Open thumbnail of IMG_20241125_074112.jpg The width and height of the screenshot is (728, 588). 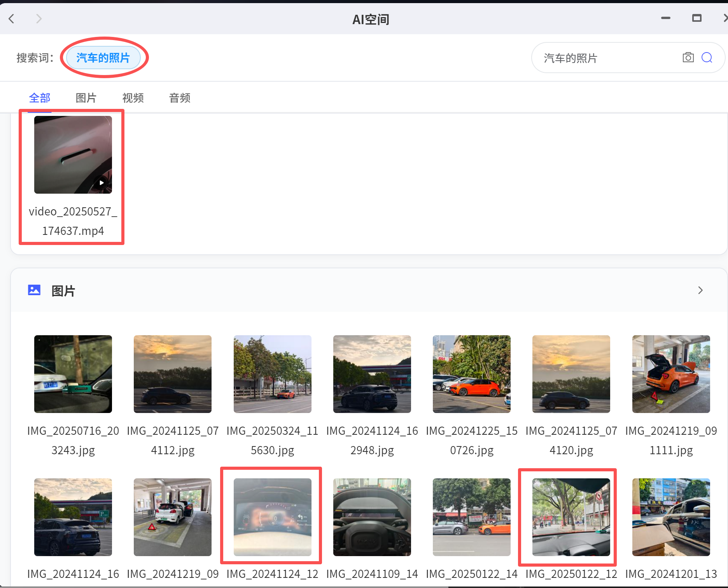(x=173, y=374)
